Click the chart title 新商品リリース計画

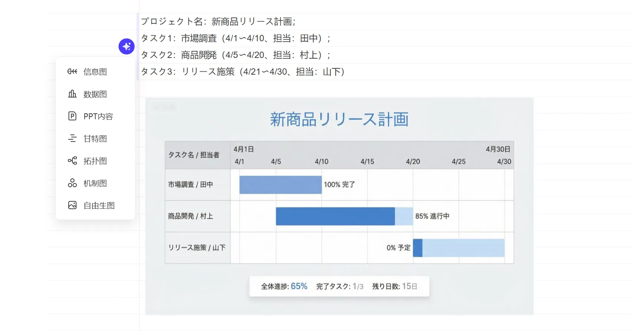pyautogui.click(x=339, y=120)
